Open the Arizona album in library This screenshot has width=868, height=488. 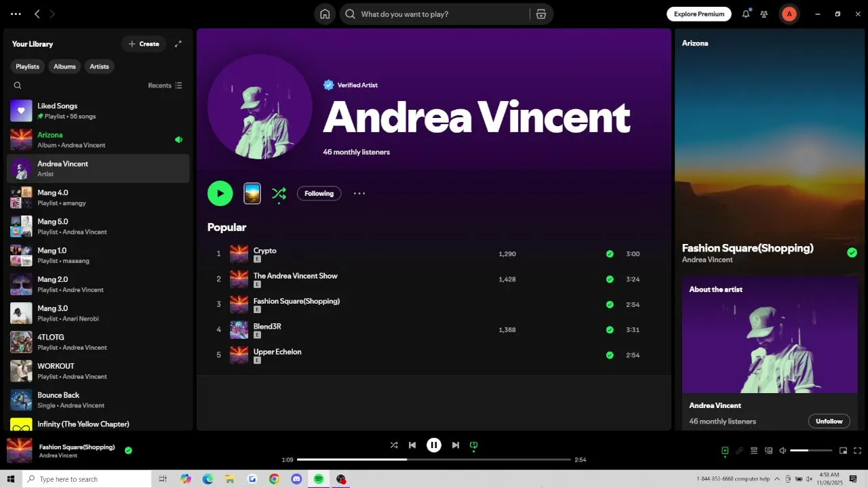point(98,140)
